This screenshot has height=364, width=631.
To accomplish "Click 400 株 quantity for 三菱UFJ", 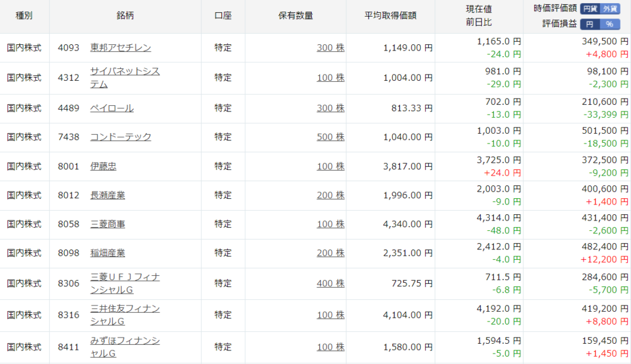I will click(331, 283).
